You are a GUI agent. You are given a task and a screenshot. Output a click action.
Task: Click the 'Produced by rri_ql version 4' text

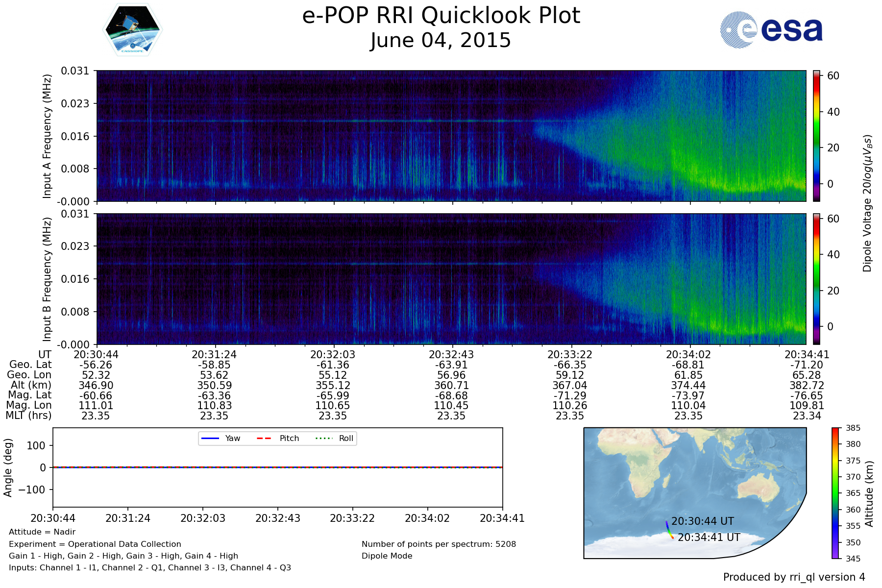(x=794, y=577)
